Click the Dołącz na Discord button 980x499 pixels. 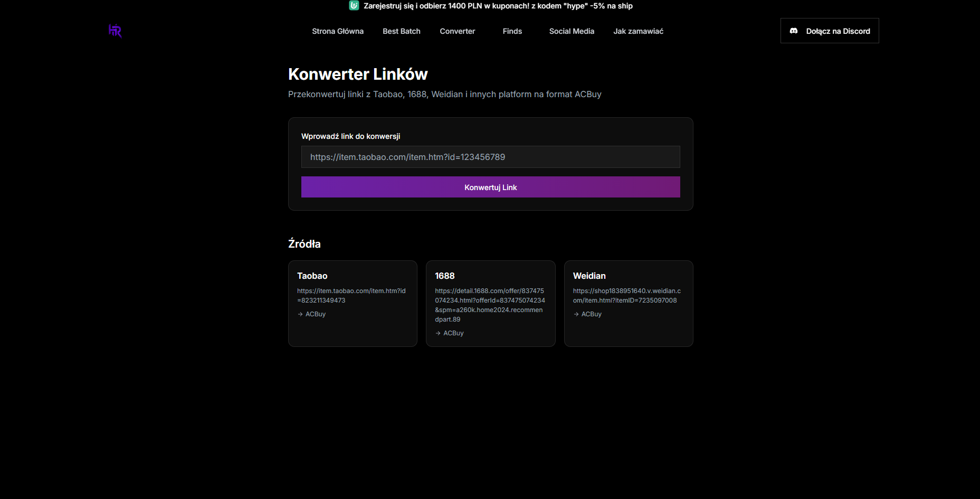coord(830,31)
